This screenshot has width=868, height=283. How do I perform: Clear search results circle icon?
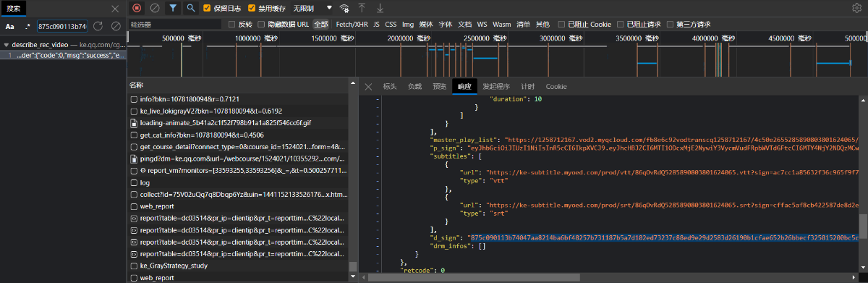pyautogui.click(x=116, y=26)
